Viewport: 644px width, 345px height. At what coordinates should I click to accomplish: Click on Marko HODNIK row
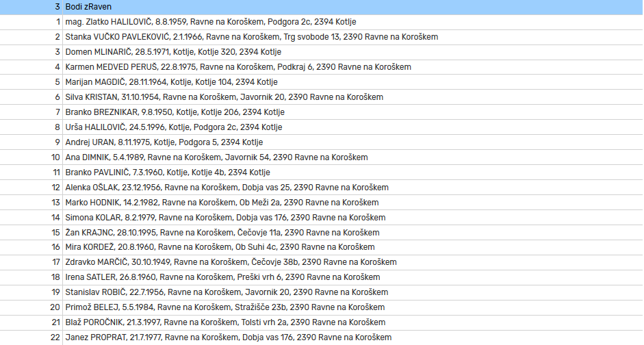[x=222, y=203]
